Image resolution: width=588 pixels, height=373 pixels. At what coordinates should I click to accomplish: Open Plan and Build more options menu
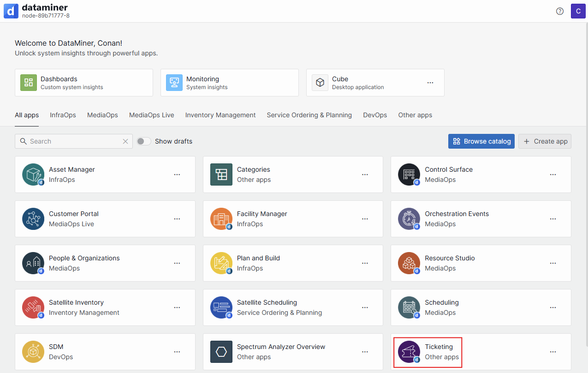(x=365, y=263)
